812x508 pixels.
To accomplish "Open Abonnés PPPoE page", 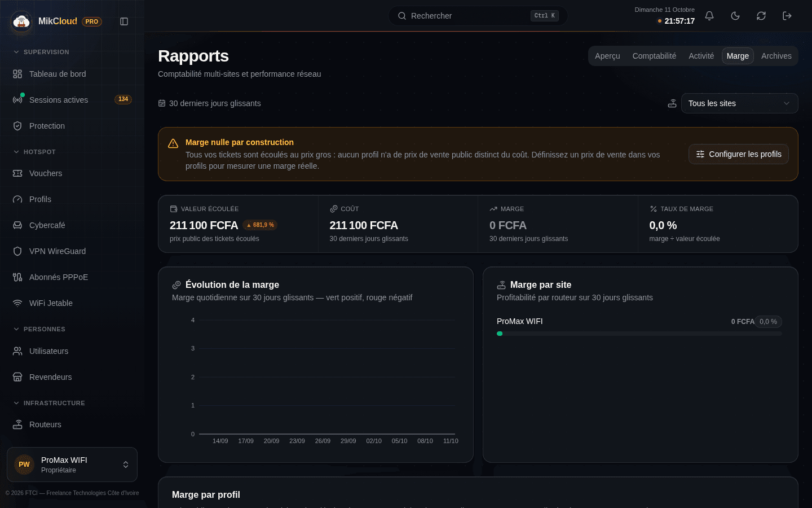I will 72,277.
